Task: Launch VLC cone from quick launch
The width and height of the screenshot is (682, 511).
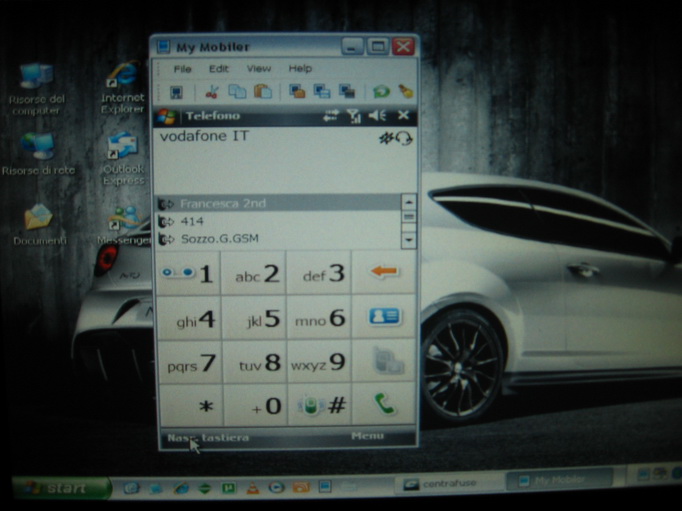Action: coord(253,488)
